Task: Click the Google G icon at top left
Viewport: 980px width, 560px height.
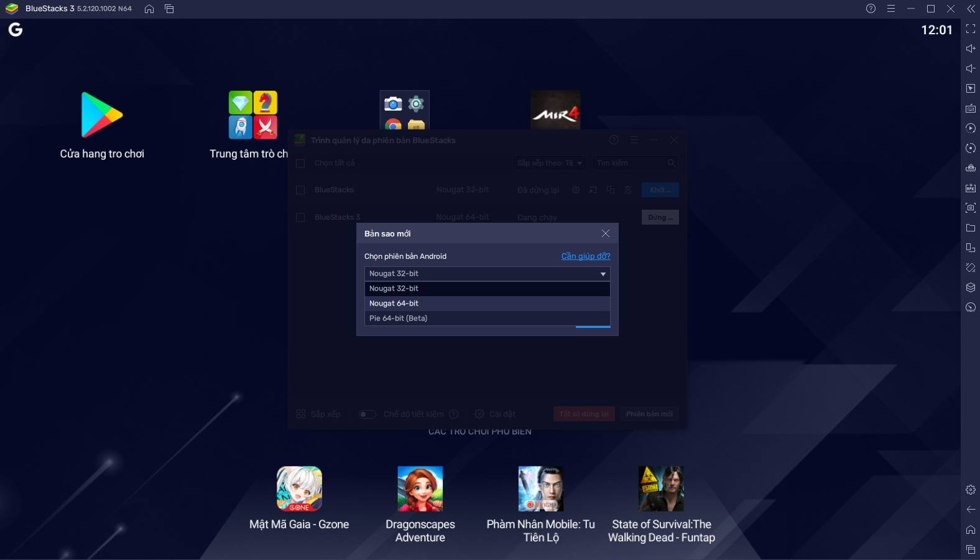Action: [16, 29]
